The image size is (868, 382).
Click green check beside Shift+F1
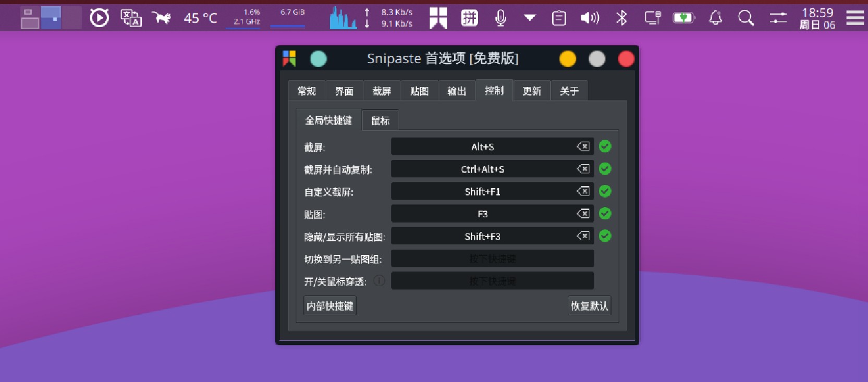click(x=605, y=191)
